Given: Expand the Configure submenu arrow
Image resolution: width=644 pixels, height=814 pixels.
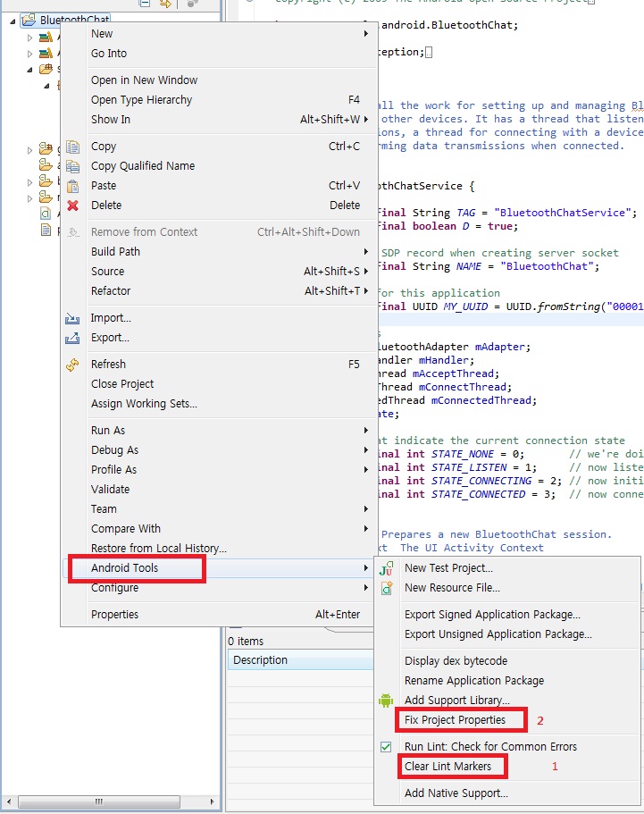Looking at the screenshot, I should (366, 588).
